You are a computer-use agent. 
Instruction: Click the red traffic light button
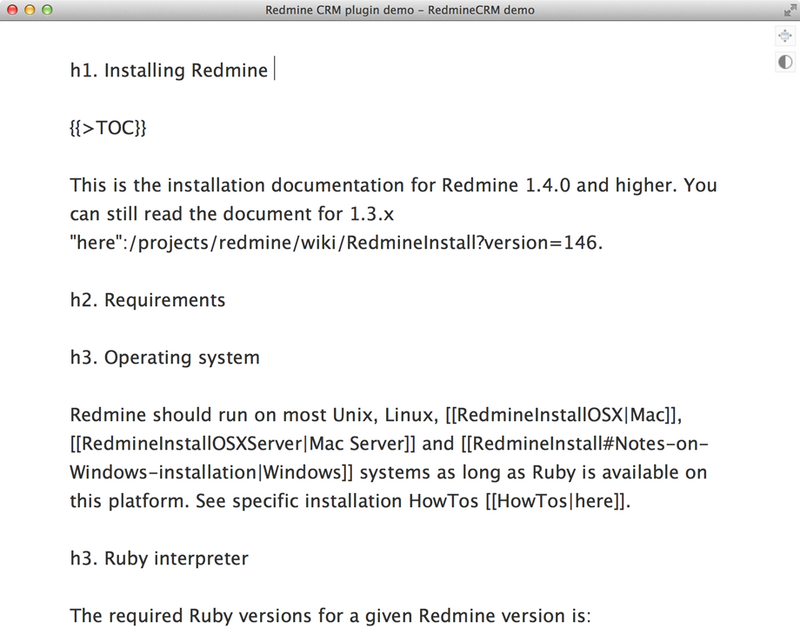(13, 10)
